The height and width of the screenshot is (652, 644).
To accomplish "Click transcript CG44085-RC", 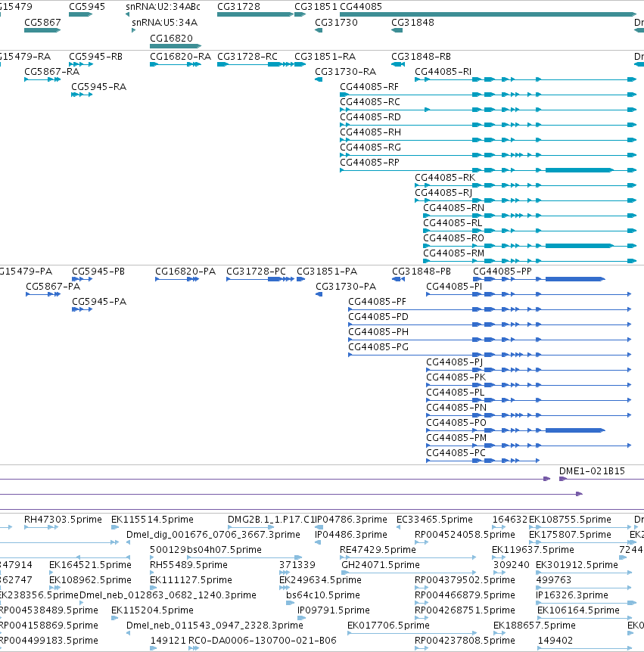I will (488, 110).
